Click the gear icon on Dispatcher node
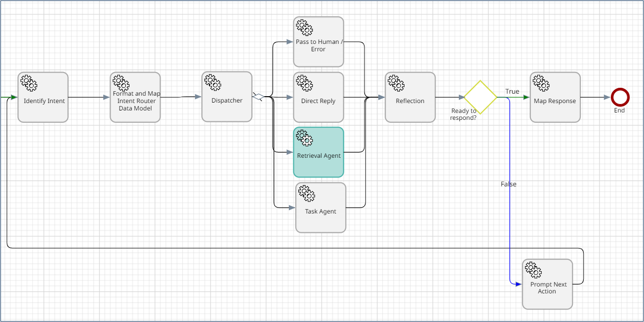Viewport: 644px width, 322px height. click(x=212, y=83)
